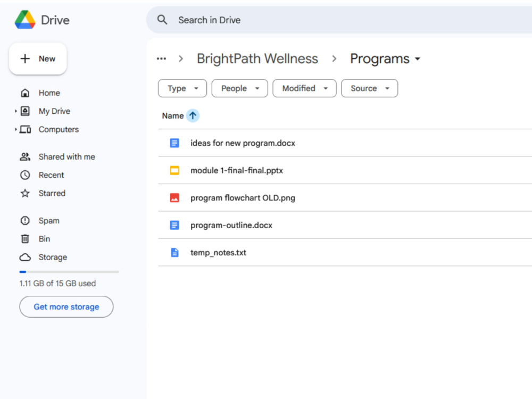Click the Storage cloud icon
This screenshot has height=399, width=532.
coord(25,257)
